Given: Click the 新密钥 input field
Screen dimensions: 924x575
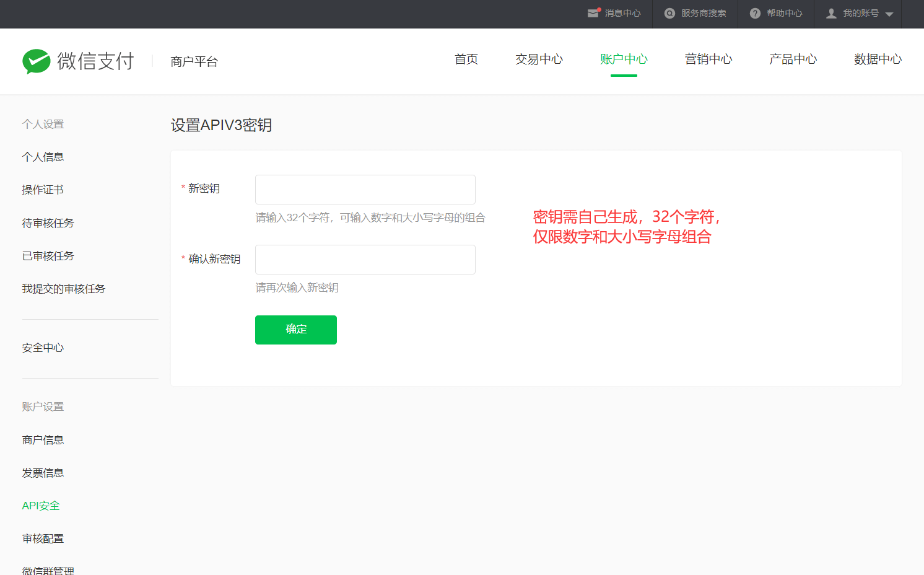Looking at the screenshot, I should tap(365, 190).
